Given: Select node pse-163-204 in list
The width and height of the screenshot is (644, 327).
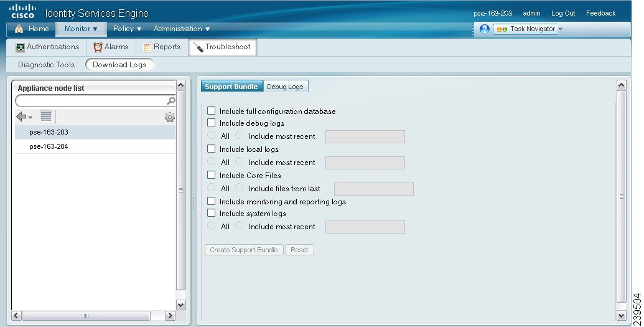Looking at the screenshot, I should tap(95, 146).
